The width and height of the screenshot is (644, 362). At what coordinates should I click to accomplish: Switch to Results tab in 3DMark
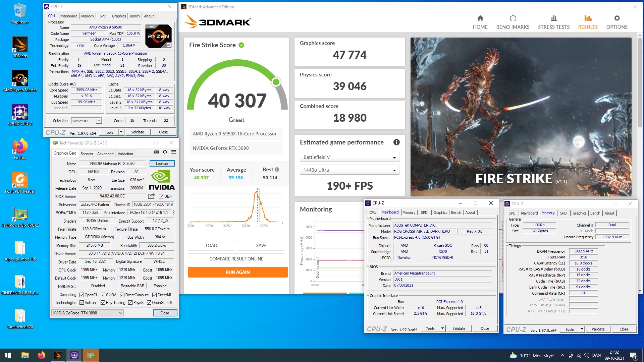pos(588,22)
